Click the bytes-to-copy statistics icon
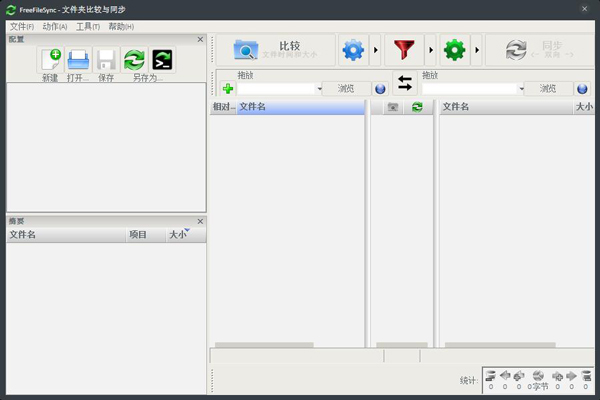Image resolution: width=600 pixels, height=400 pixels. click(x=538, y=376)
